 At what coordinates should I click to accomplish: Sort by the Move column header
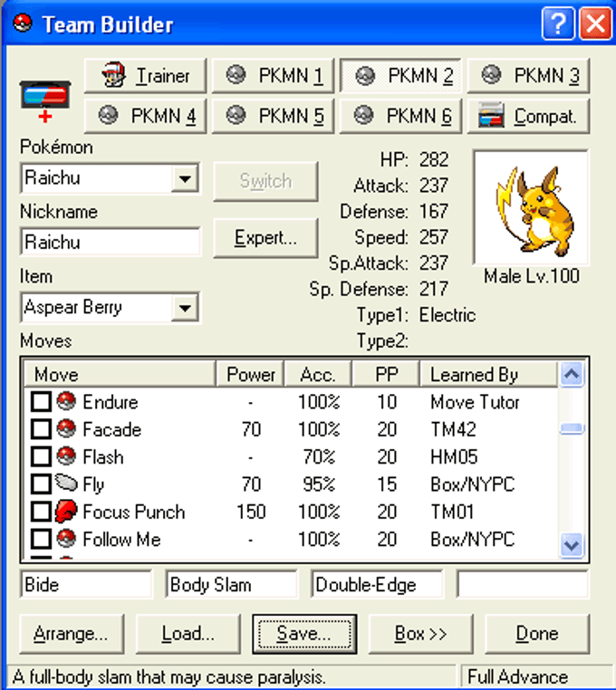pyautogui.click(x=120, y=375)
